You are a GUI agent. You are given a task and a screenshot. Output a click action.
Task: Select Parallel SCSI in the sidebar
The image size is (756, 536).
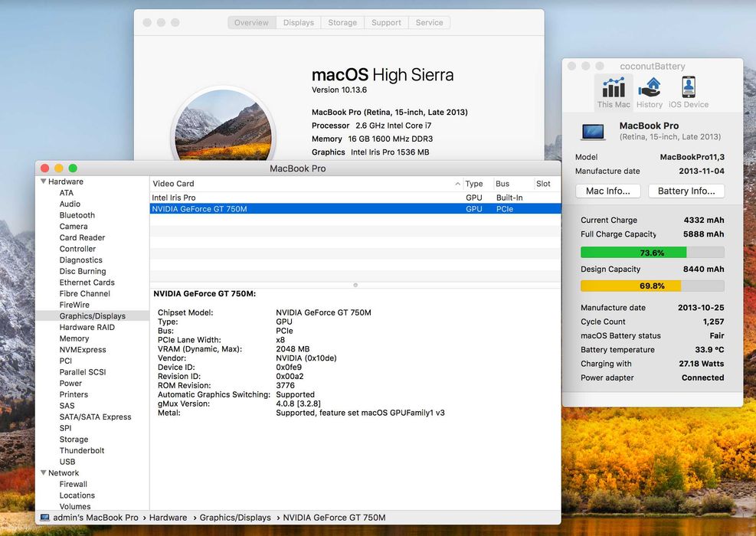(83, 371)
